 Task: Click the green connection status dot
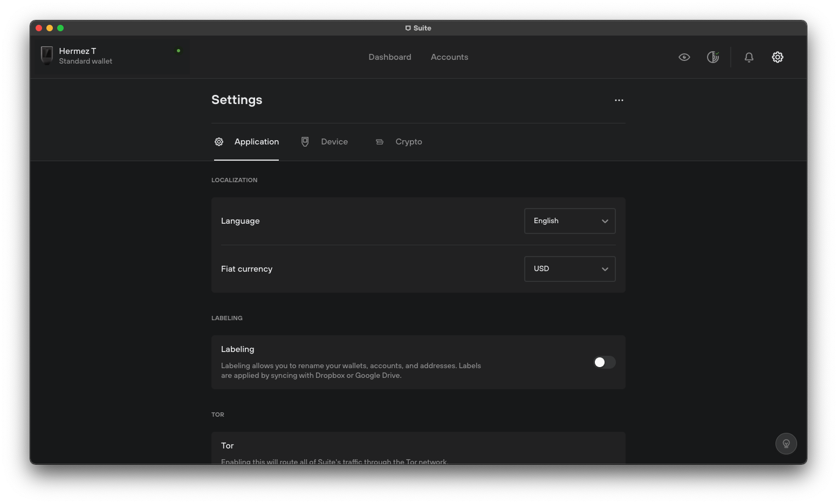[179, 50]
